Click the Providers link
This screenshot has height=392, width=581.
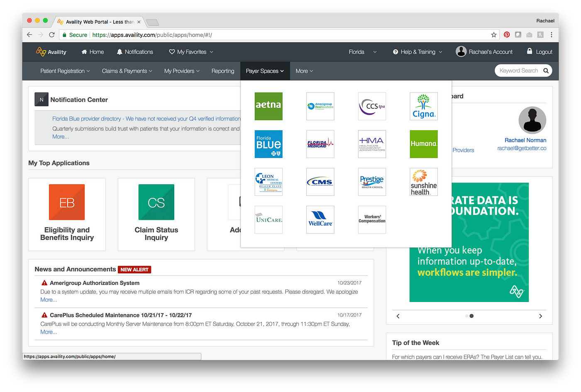point(463,150)
